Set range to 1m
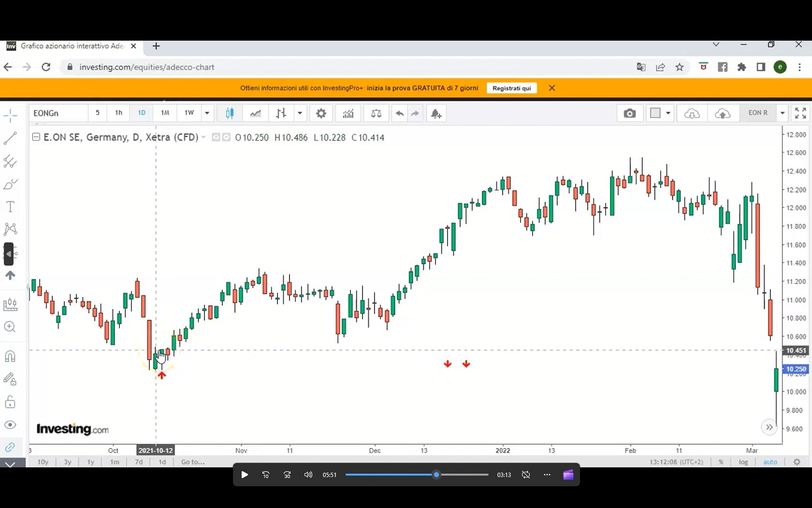The image size is (812, 508). (x=115, y=462)
